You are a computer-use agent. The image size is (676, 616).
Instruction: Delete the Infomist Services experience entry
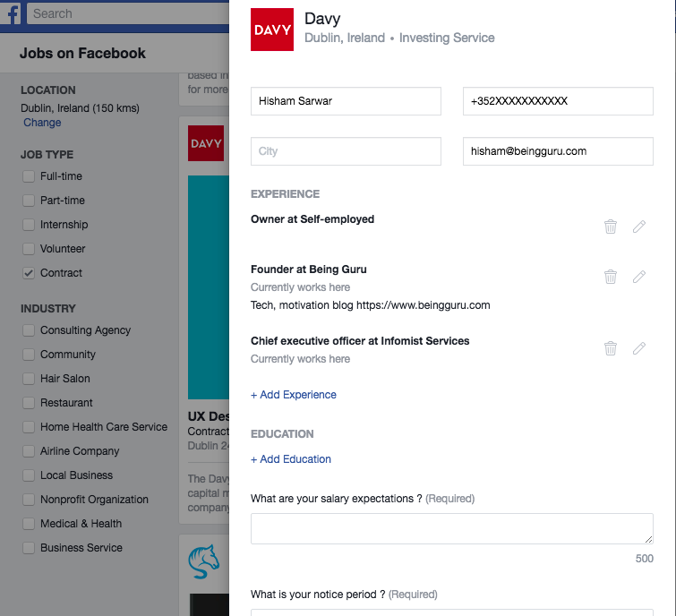(x=611, y=348)
